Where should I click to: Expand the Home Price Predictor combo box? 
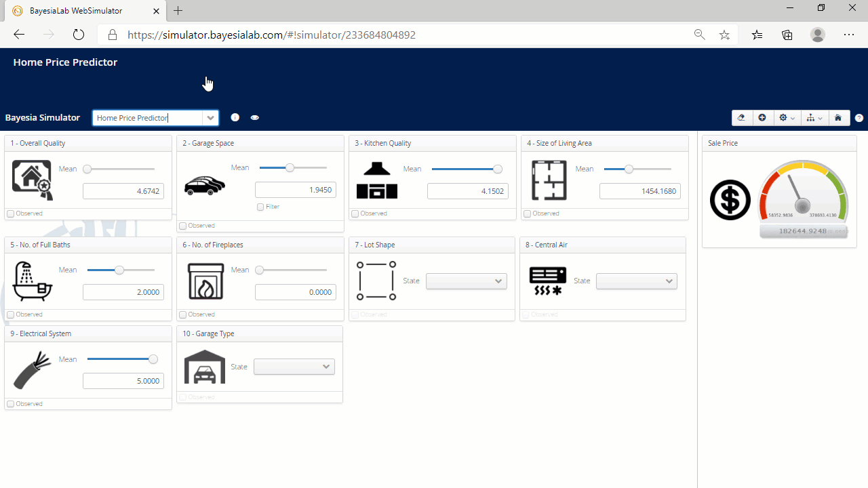click(211, 118)
